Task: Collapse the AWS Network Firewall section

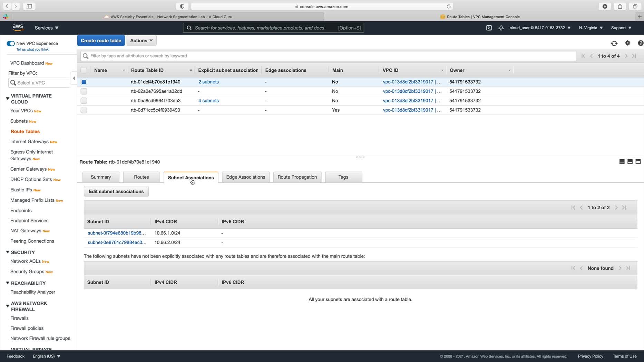Action: click(x=8, y=306)
